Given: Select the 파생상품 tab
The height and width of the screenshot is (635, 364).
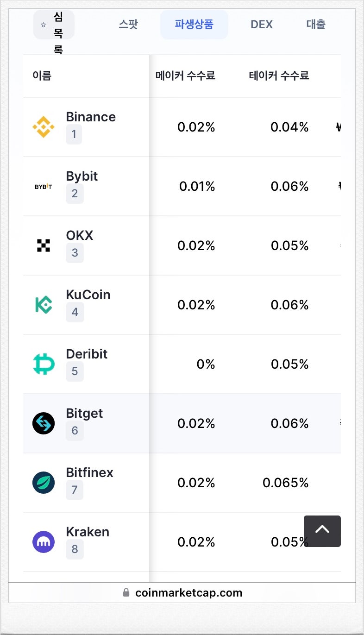Looking at the screenshot, I should [x=194, y=25].
